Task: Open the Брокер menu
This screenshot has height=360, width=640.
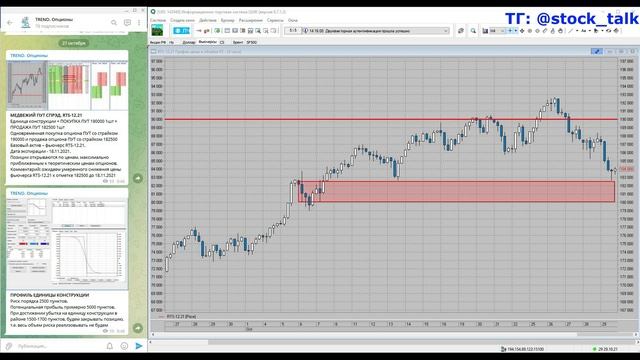Action: tap(227, 20)
